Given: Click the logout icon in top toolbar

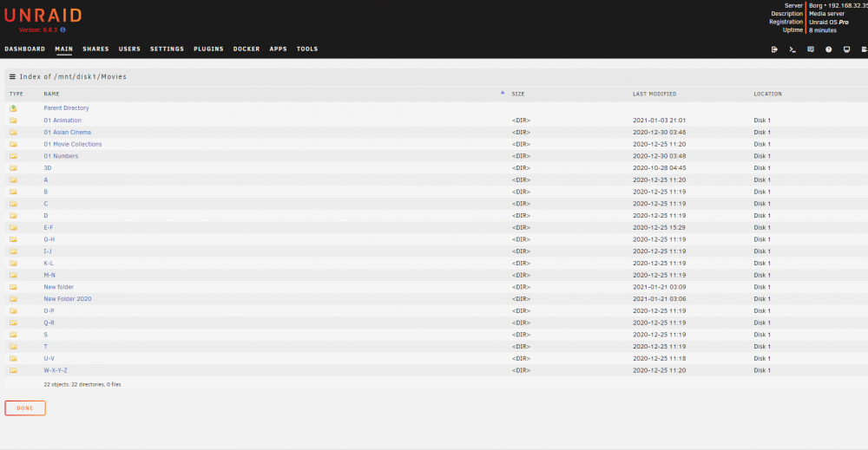Looking at the screenshot, I should pyautogui.click(x=774, y=49).
